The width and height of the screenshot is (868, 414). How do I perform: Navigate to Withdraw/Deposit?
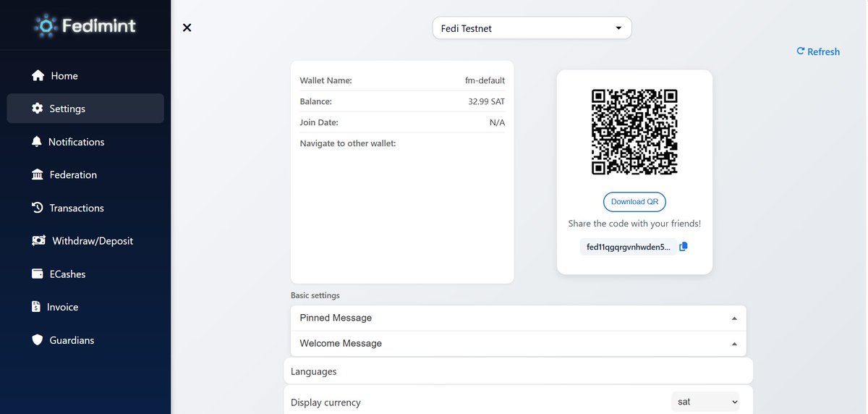tap(85, 241)
